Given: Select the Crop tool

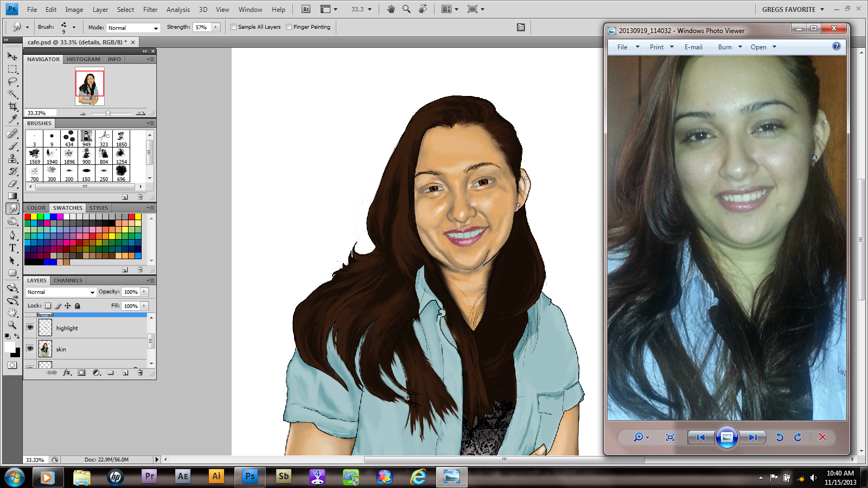Looking at the screenshot, I should [x=12, y=106].
